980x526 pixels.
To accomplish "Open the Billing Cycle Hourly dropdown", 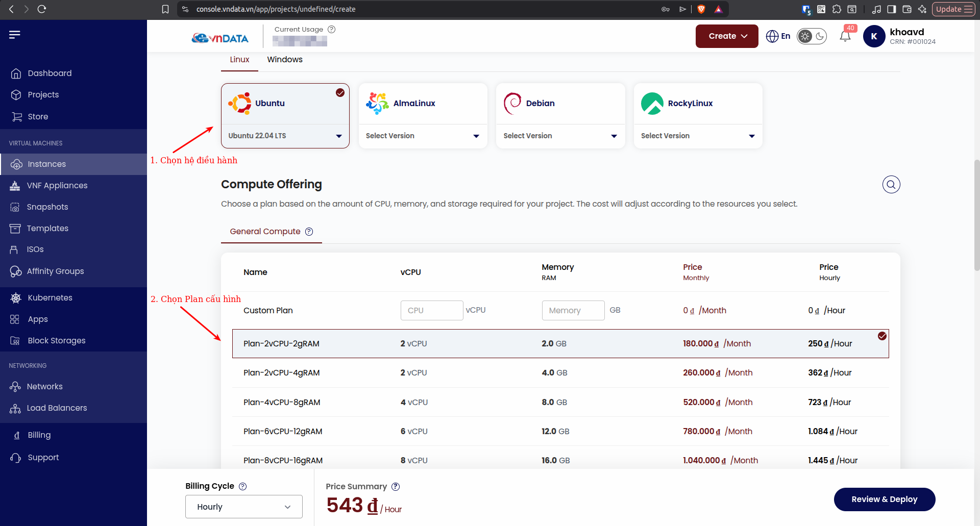I will [244, 507].
